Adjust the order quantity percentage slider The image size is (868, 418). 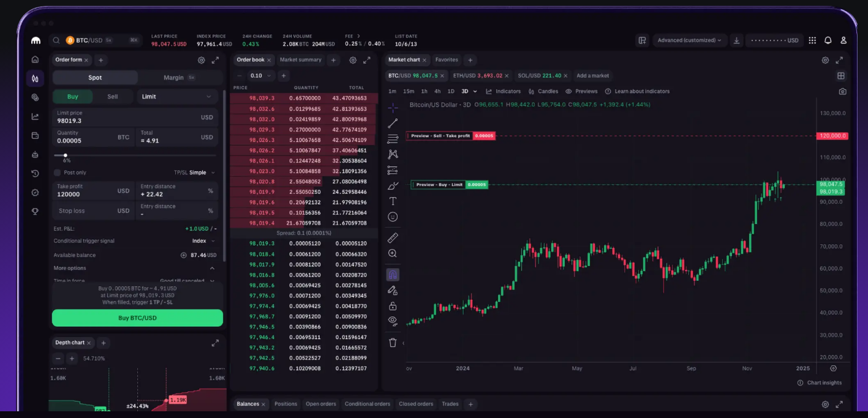pyautogui.click(x=65, y=155)
